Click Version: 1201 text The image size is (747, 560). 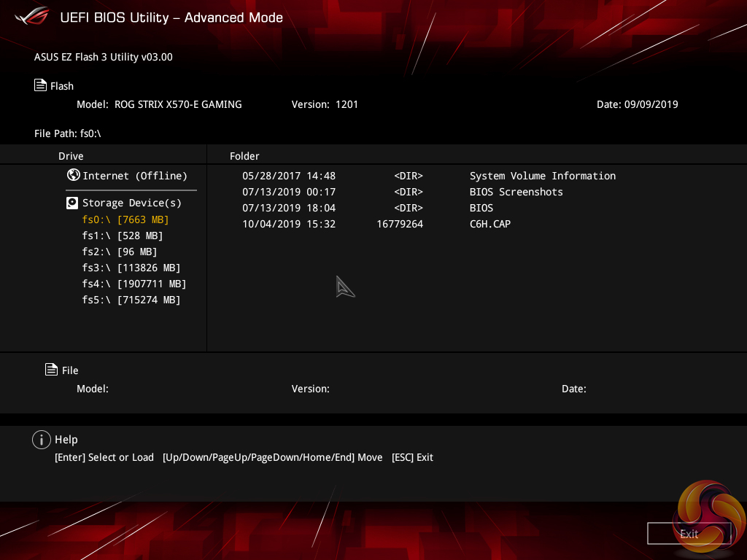click(x=325, y=104)
